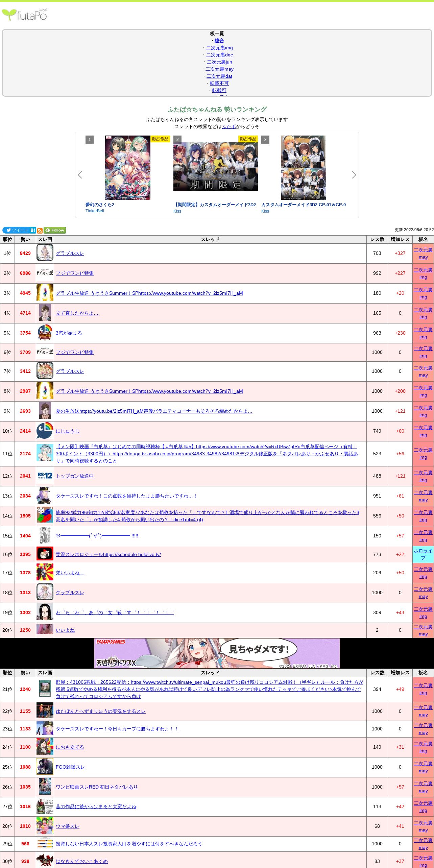Screen dimensions: 434x868
Task: Open thumbnail of rank 1位 thread
Action: click(45, 253)
